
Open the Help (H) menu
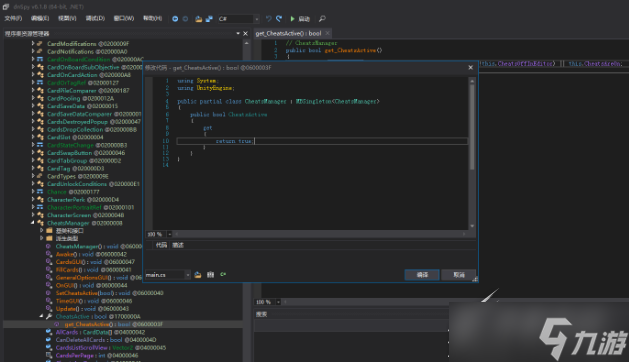click(x=152, y=18)
